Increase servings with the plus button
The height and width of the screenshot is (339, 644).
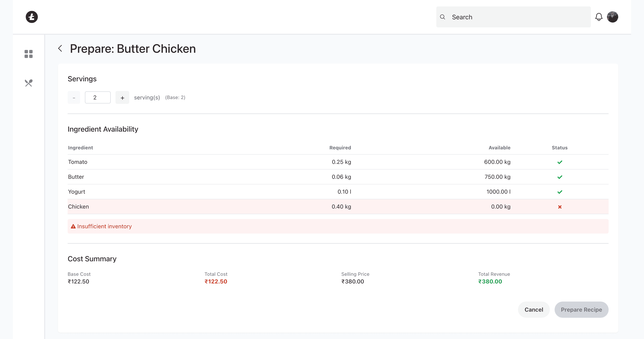[122, 97]
